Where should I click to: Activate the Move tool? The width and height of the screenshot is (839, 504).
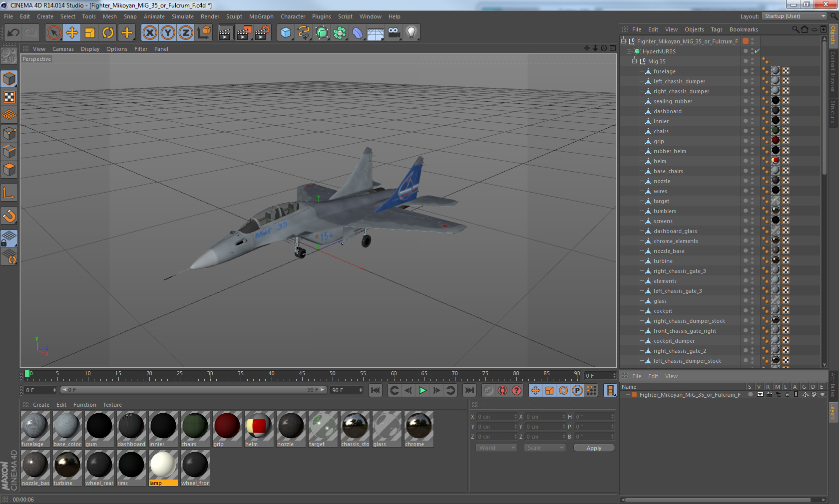coord(72,33)
